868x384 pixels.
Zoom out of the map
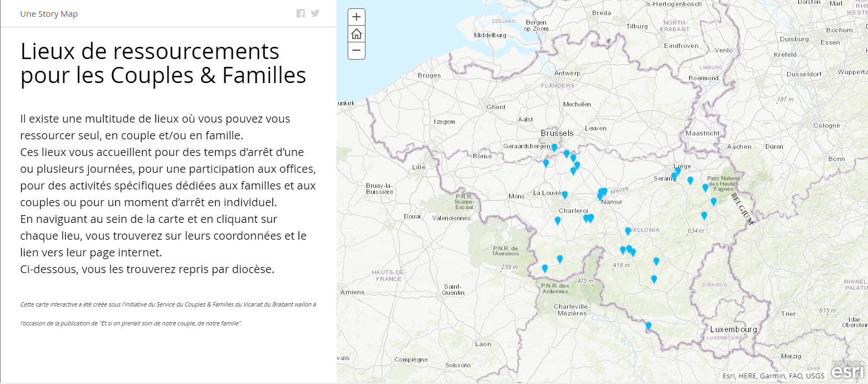coord(357,51)
